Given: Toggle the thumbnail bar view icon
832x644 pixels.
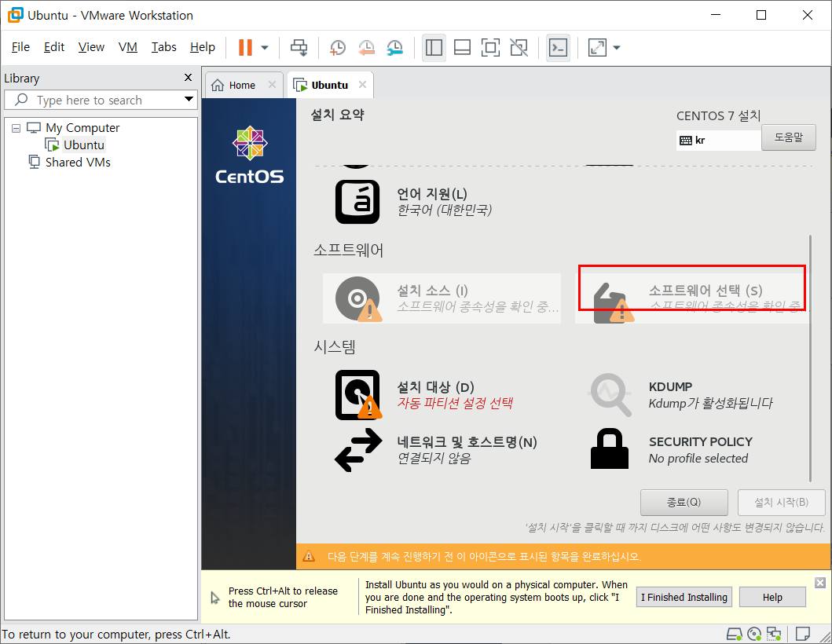Looking at the screenshot, I should pyautogui.click(x=462, y=47).
